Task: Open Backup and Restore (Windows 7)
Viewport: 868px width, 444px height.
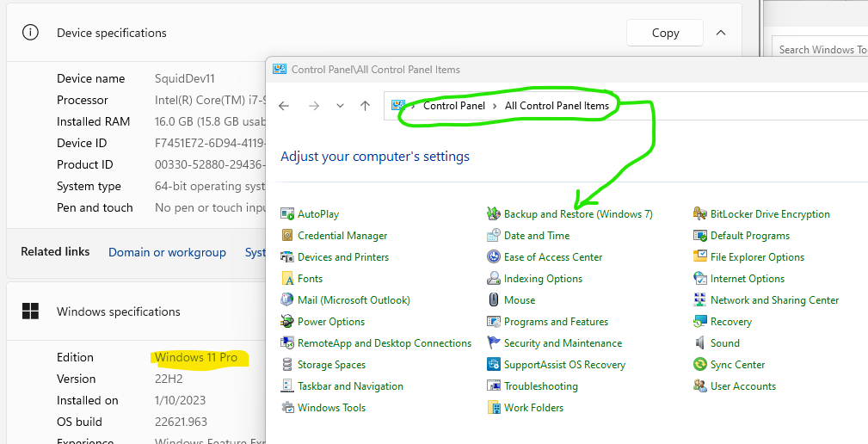Action: pos(578,214)
